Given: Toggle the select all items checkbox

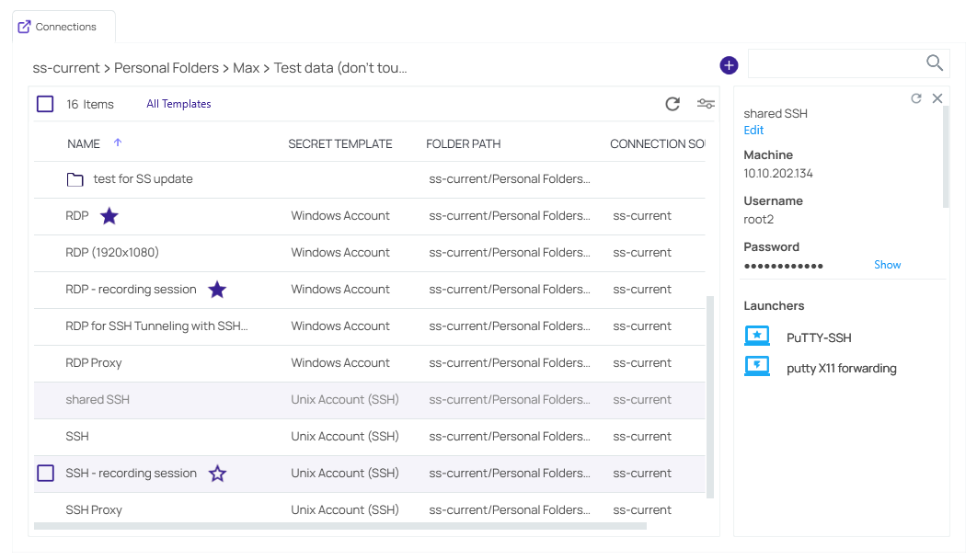Looking at the screenshot, I should (45, 104).
